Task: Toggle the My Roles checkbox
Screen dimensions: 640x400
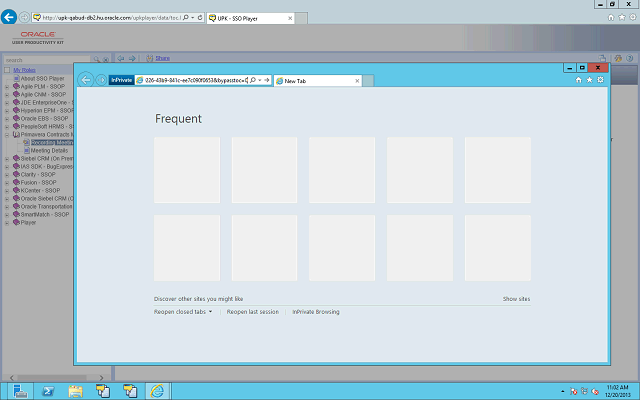Action: (x=7, y=70)
